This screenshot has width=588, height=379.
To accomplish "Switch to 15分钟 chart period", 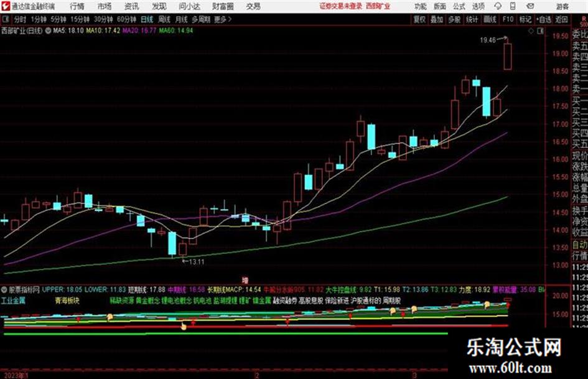I will point(80,19).
